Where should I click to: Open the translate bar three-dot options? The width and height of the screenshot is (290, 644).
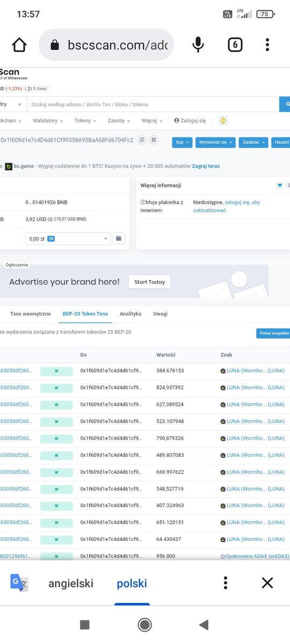[226, 583]
